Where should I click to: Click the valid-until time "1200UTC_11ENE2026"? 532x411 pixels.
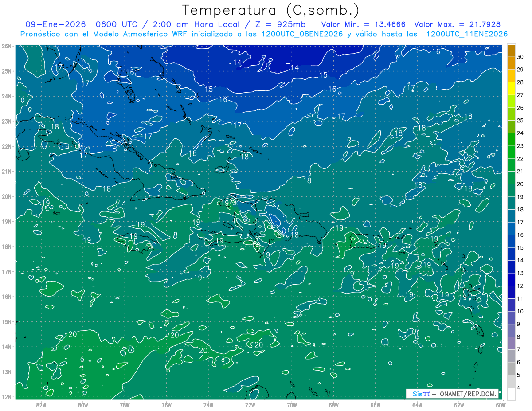tap(467, 34)
